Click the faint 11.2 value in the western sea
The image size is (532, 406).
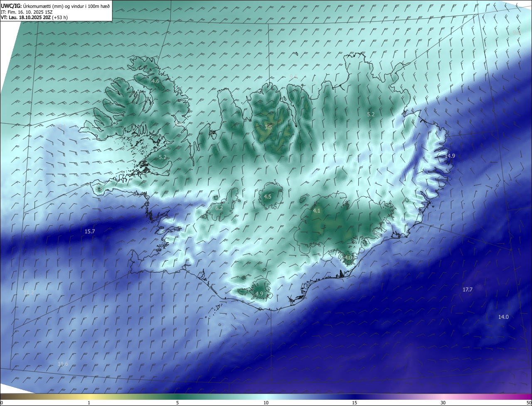(x=29, y=293)
